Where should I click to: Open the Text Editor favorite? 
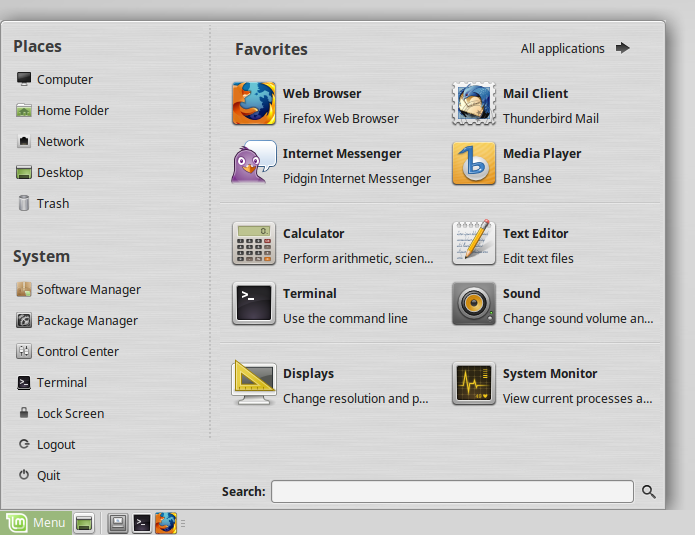coord(474,245)
